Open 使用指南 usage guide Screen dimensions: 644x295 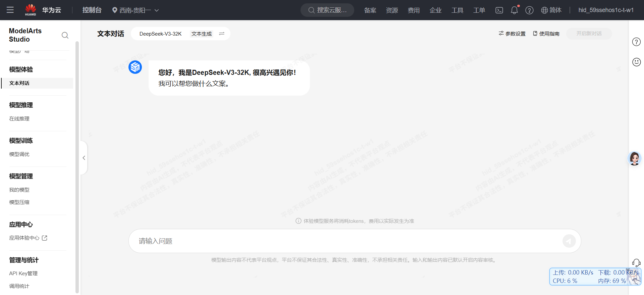[546, 34]
